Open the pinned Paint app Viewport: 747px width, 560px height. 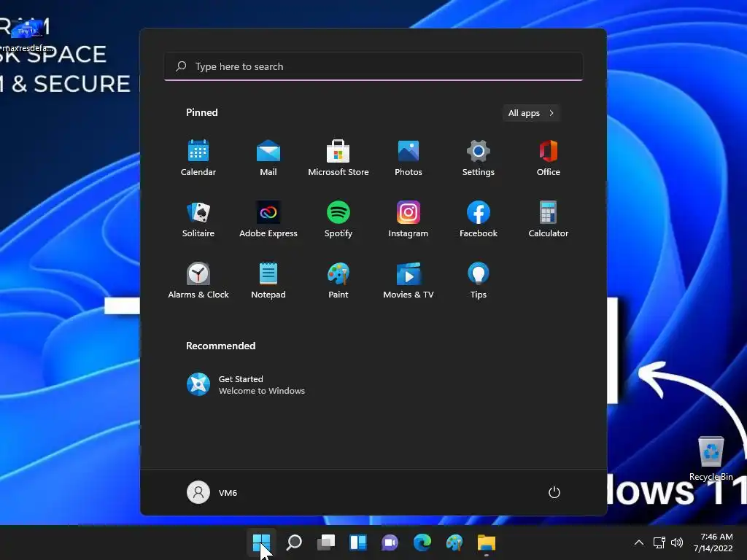[338, 281]
